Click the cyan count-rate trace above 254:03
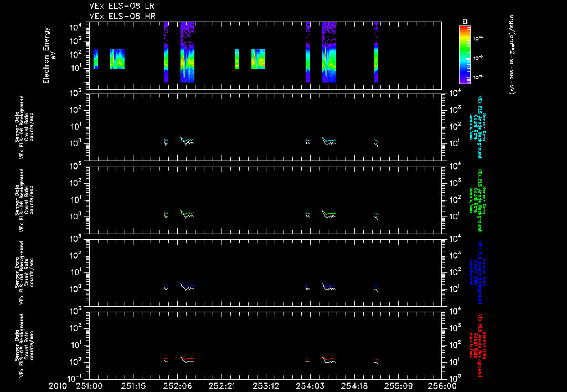Viewport: 567px width, 392px height. [329, 140]
